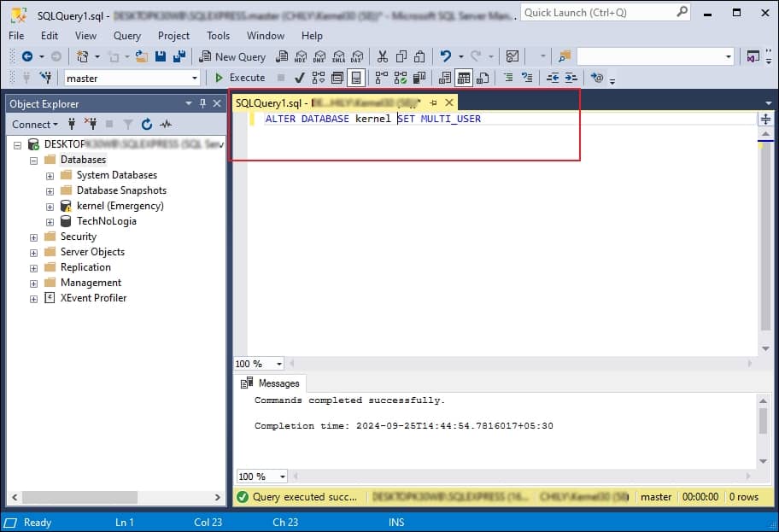Open the XMLA query icon
The width and height of the screenshot is (779, 532).
(338, 56)
